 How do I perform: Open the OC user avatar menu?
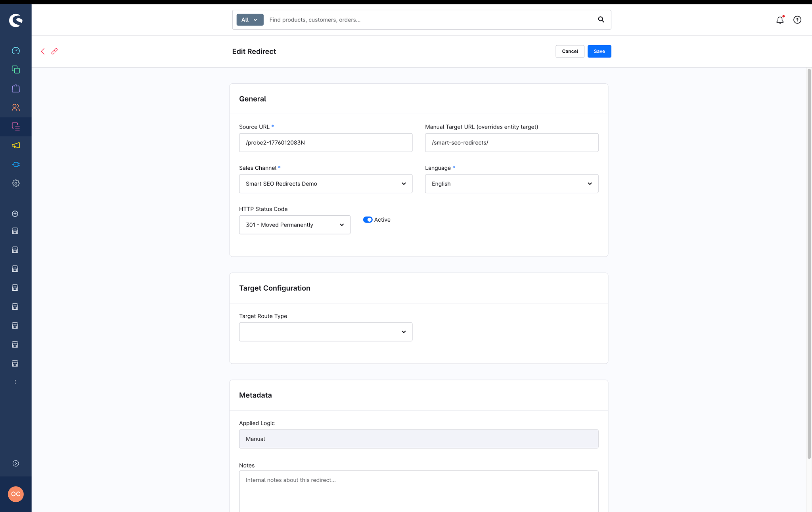pos(16,494)
